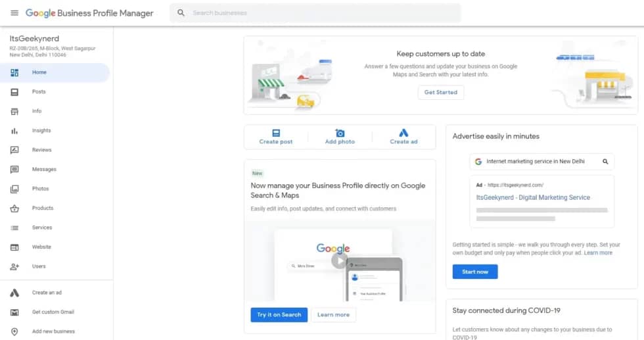Select Get custom Gmail link
Viewport: 644px width, 340px height.
pos(53,312)
